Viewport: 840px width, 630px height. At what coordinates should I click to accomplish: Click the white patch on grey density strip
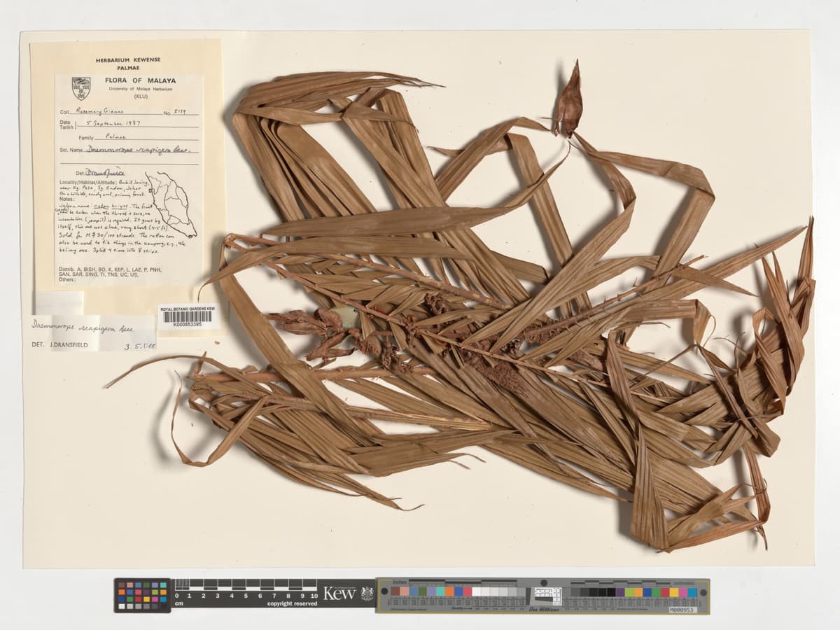coord(477,591)
